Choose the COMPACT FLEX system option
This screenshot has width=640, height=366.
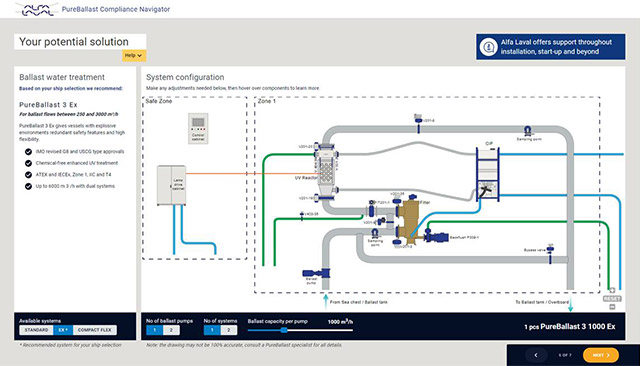(x=95, y=330)
